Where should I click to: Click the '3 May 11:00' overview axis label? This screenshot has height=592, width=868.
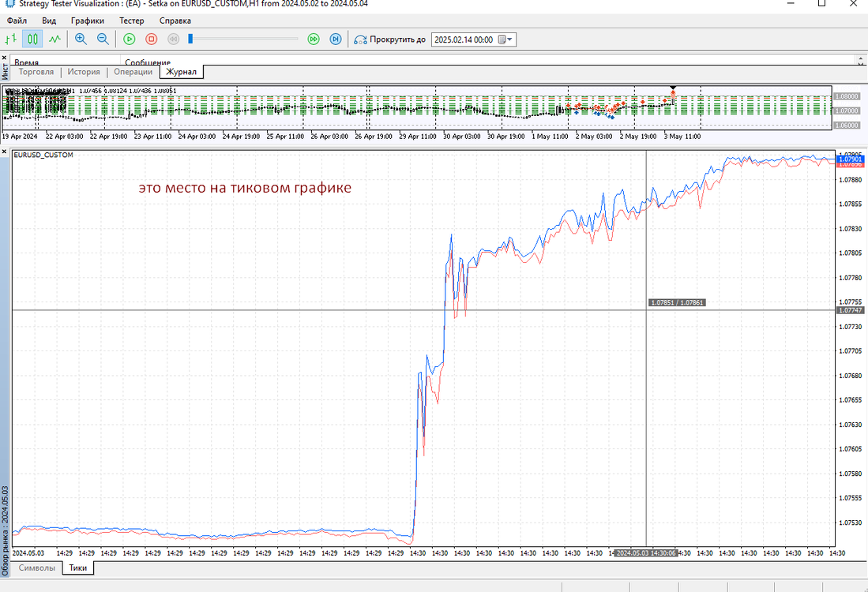coord(682,136)
